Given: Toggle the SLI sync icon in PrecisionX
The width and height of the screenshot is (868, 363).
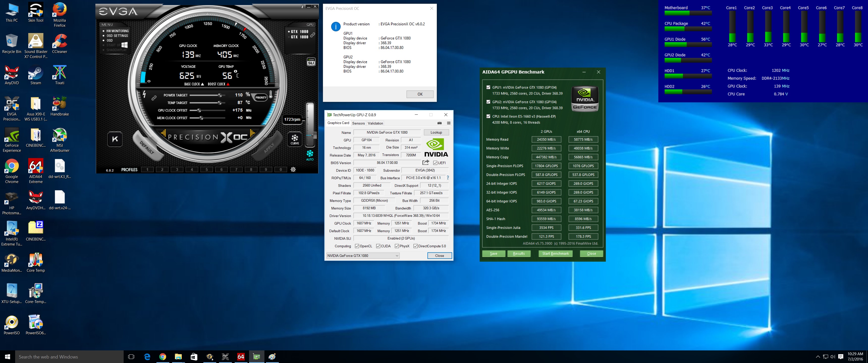Looking at the screenshot, I should (311, 62).
